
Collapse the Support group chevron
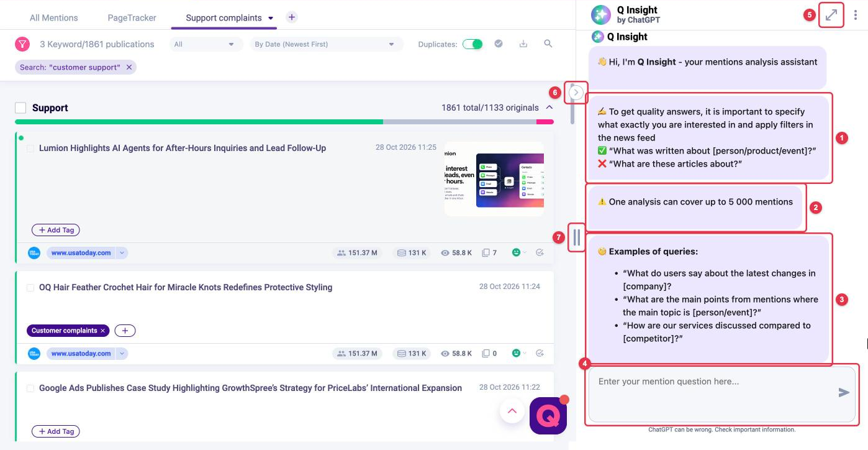(549, 108)
